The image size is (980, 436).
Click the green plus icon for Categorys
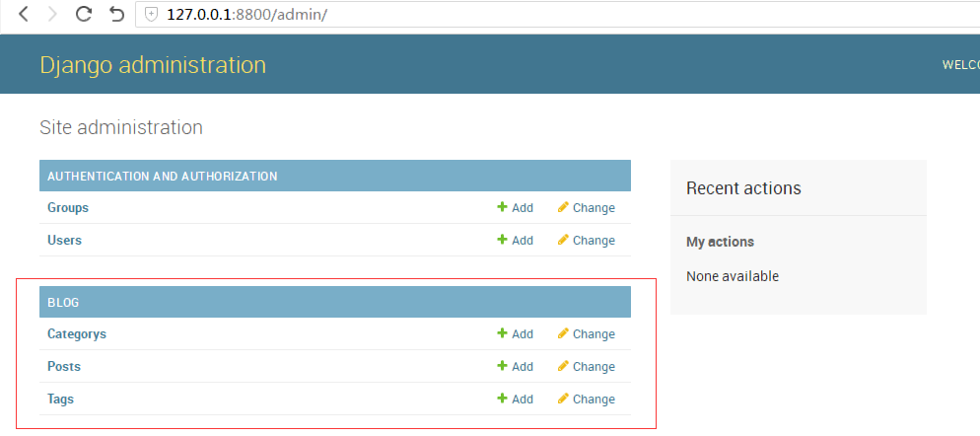pos(502,333)
